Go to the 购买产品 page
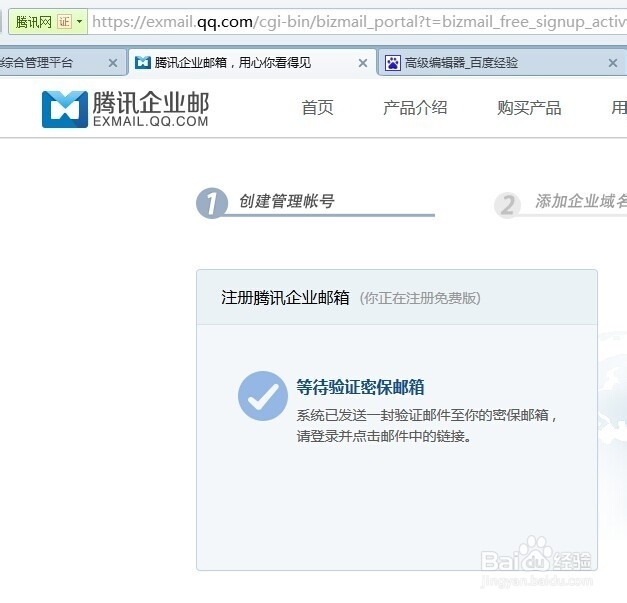This screenshot has width=627, height=603. coord(529,108)
